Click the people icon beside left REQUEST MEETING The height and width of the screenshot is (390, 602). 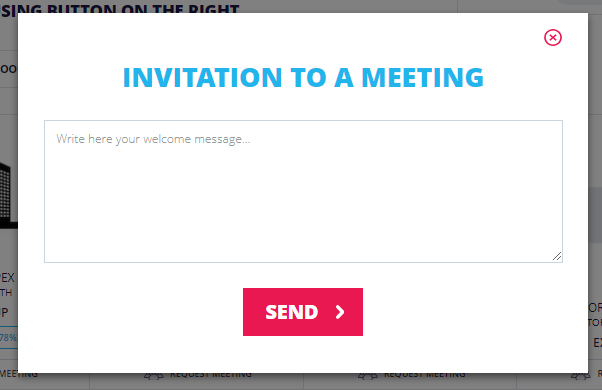pos(154,375)
